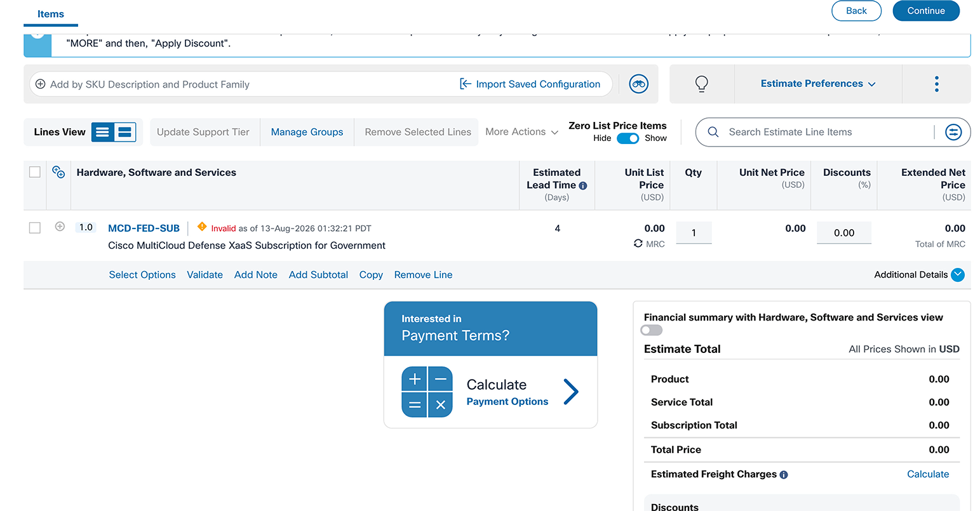This screenshot has width=980, height=511.
Task: Toggle Zero List Price Items switch
Action: [x=628, y=138]
